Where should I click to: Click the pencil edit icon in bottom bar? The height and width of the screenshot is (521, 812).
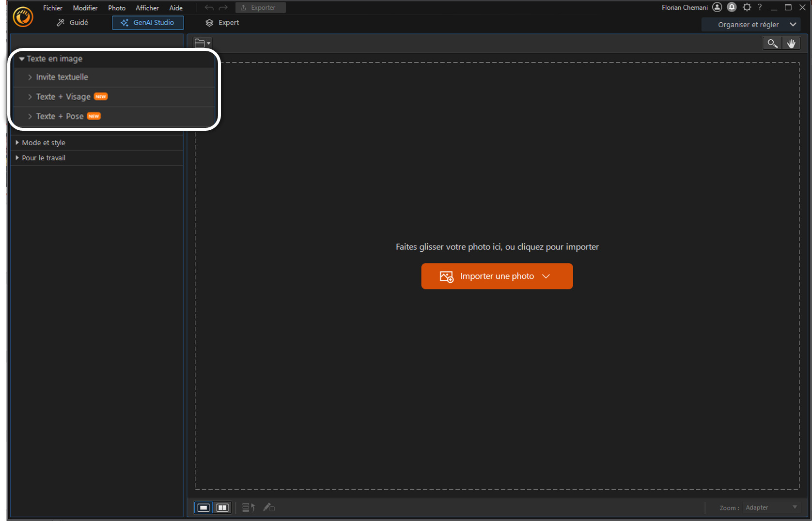click(x=269, y=507)
